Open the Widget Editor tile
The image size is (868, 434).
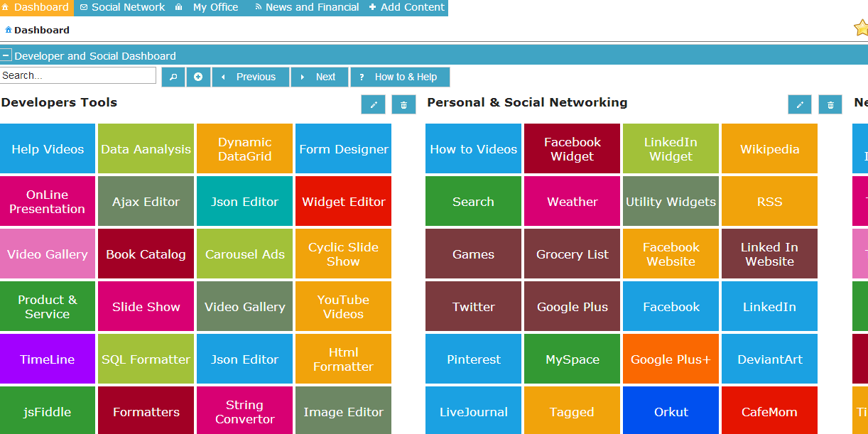click(343, 201)
